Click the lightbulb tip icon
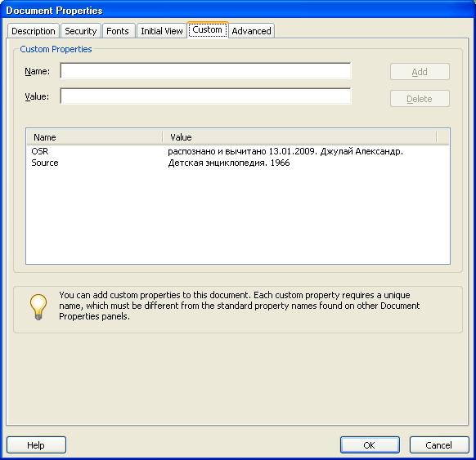The image size is (476, 460). tap(38, 307)
